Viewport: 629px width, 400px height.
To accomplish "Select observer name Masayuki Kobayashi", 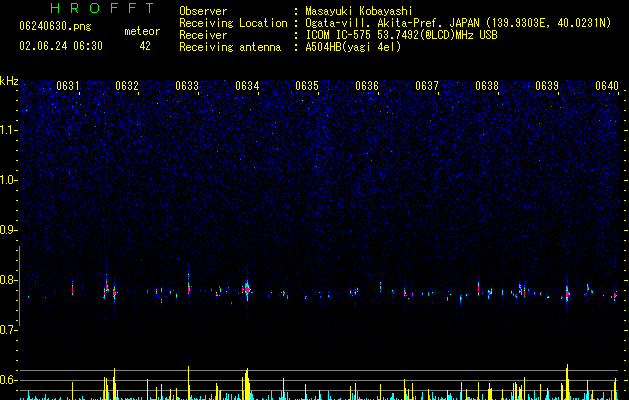I will click(x=359, y=11).
